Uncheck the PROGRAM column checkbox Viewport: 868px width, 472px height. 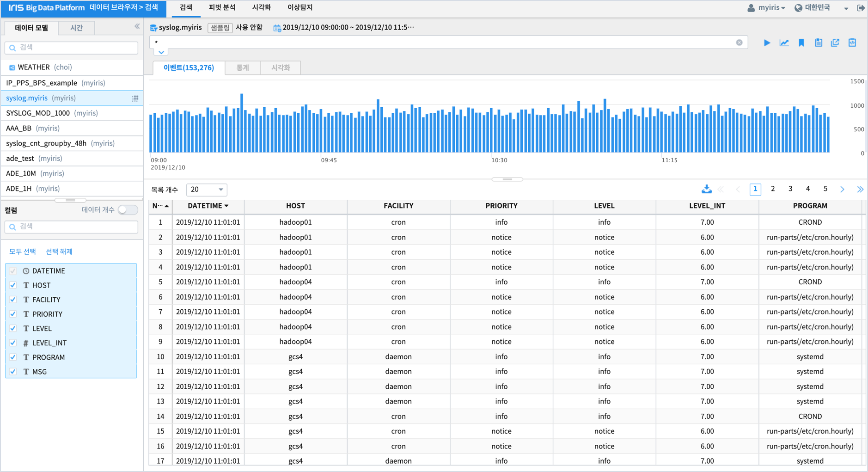point(13,357)
